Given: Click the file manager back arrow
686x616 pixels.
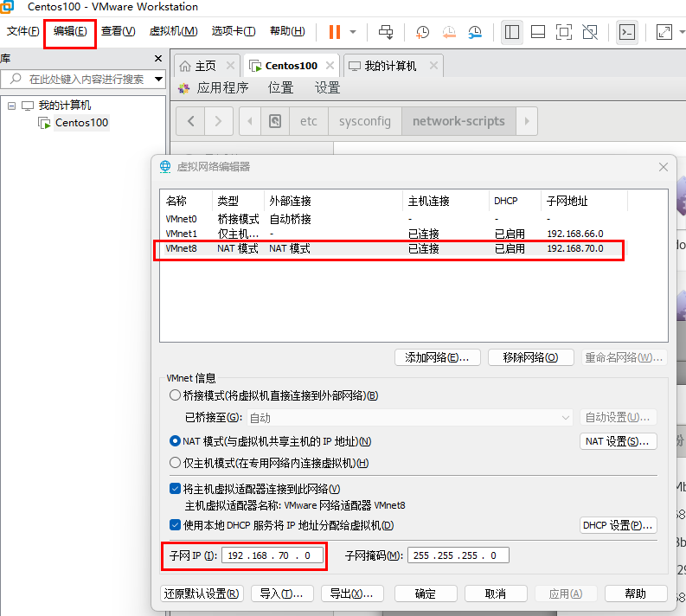Looking at the screenshot, I should click(x=191, y=121).
